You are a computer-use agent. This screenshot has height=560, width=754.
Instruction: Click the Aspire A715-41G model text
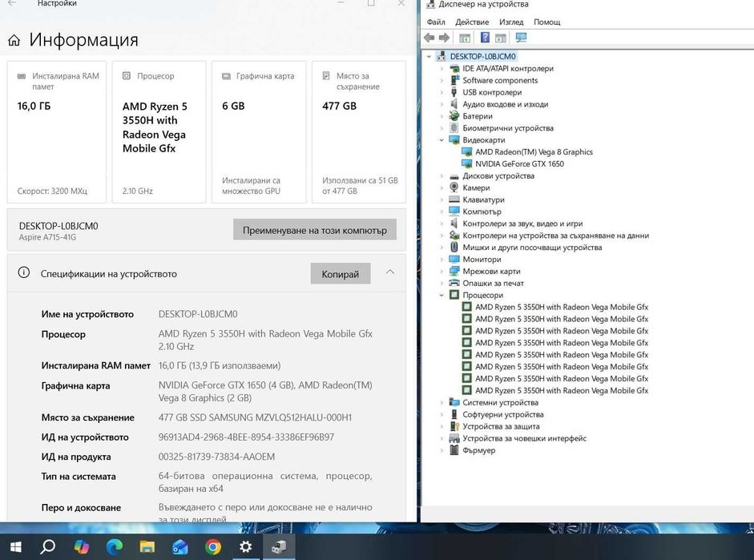click(47, 237)
